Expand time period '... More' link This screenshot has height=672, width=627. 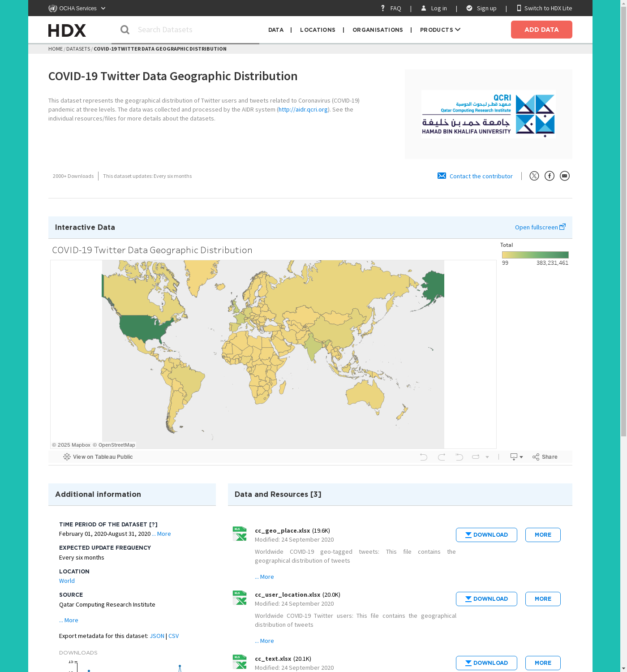coord(161,534)
